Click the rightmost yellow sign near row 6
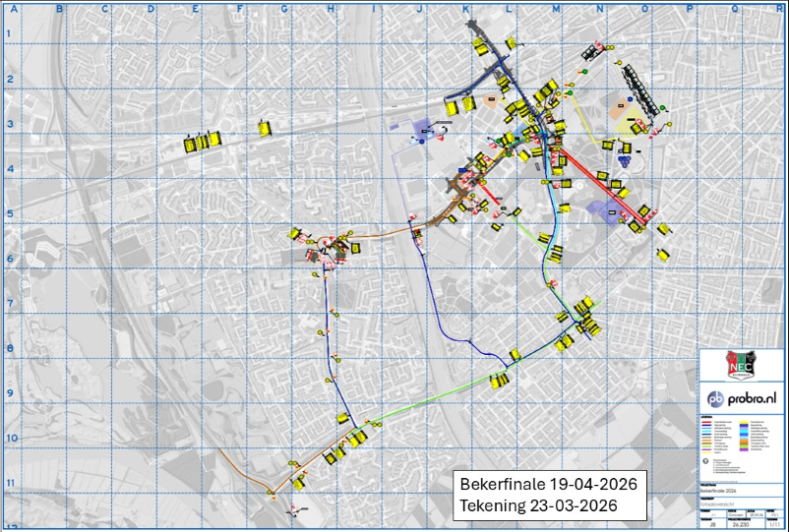The width and height of the screenshot is (789, 532). [x=667, y=255]
